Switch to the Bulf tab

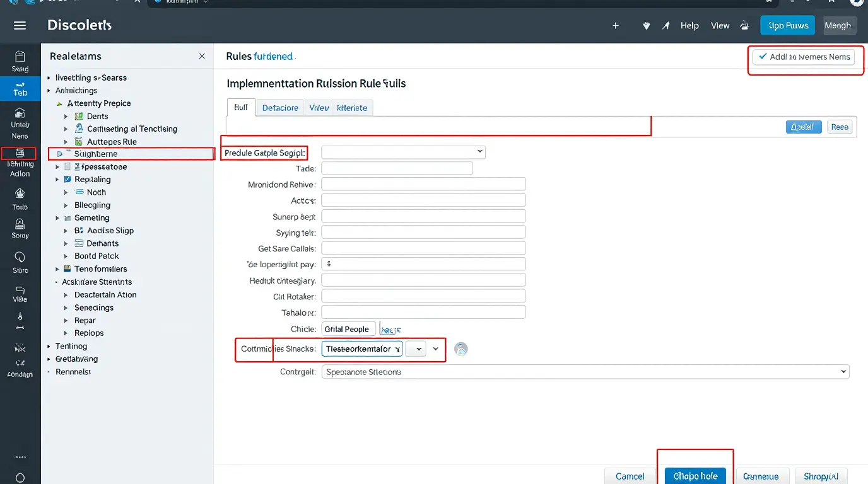point(241,108)
